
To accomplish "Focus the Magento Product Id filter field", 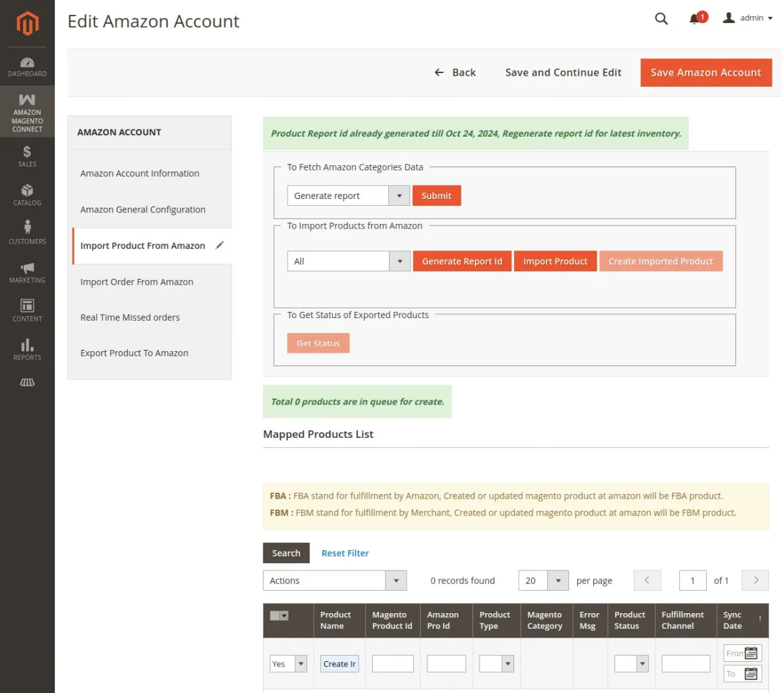I will 392,664.
